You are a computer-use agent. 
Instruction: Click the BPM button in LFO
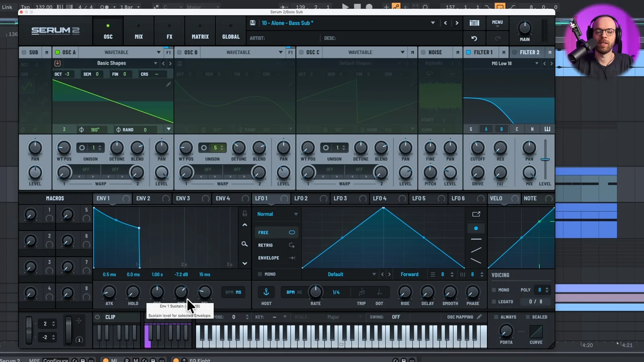(290, 292)
